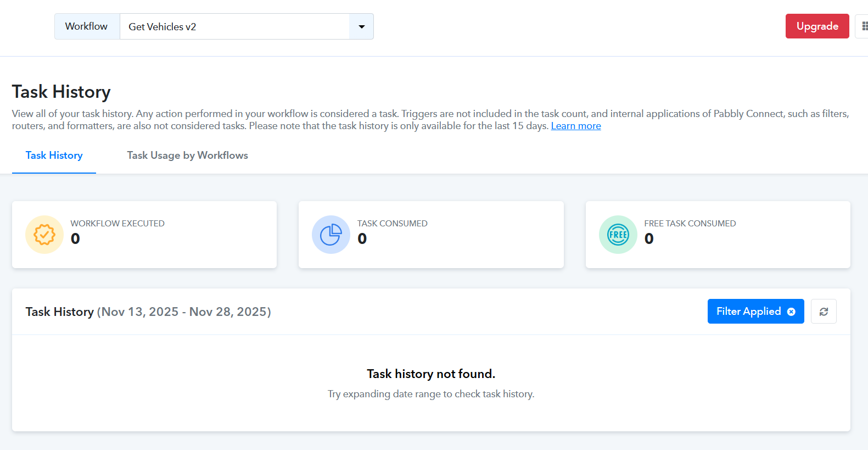This screenshot has height=450, width=868.
Task: Click the Workflow Executed badge icon
Action: (x=44, y=235)
